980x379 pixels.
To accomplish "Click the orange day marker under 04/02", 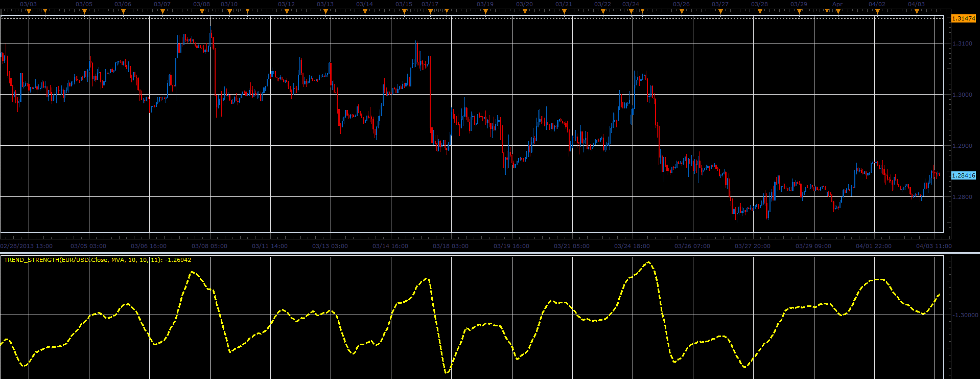I will tap(877, 11).
